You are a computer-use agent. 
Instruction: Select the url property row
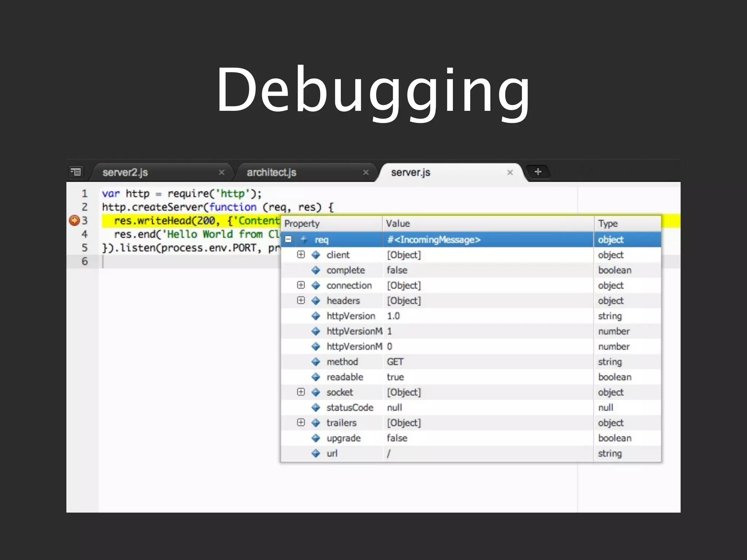pyautogui.click(x=471, y=454)
